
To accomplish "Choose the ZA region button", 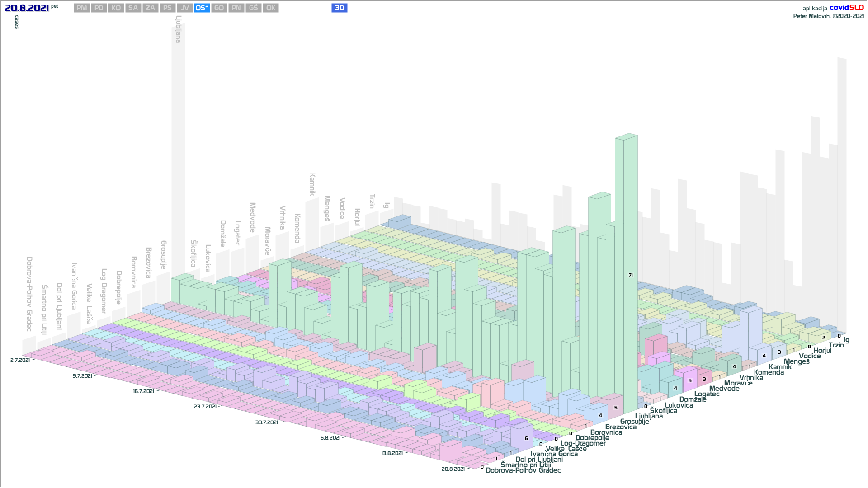I will pos(150,8).
